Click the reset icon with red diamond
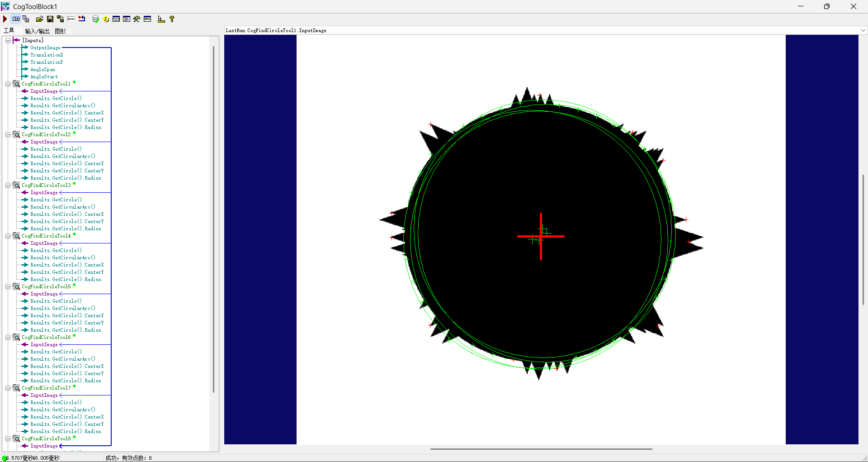 pyautogui.click(x=82, y=19)
